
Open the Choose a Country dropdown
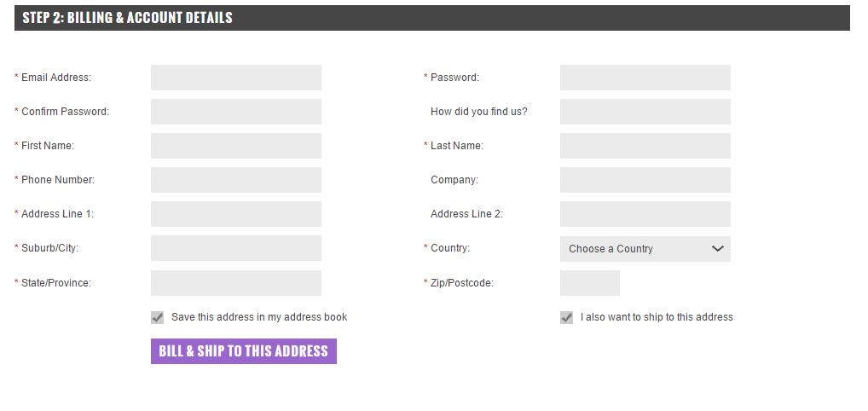(x=645, y=249)
